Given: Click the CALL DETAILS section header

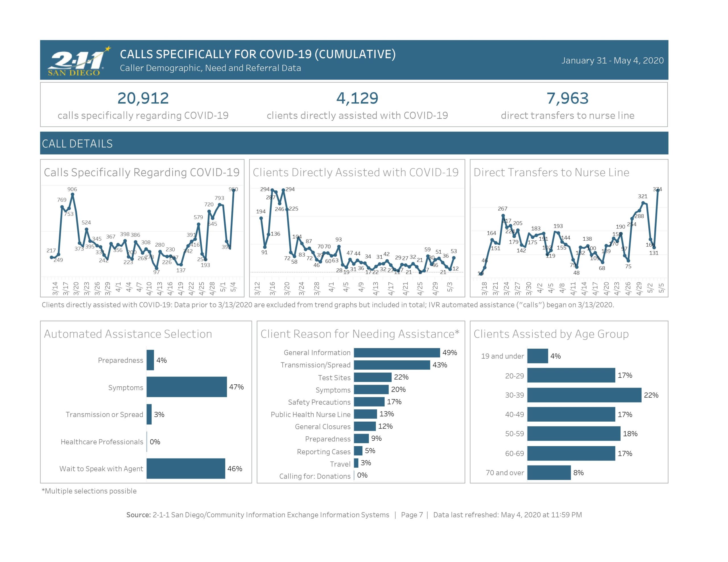Looking at the screenshot, I should (77, 143).
